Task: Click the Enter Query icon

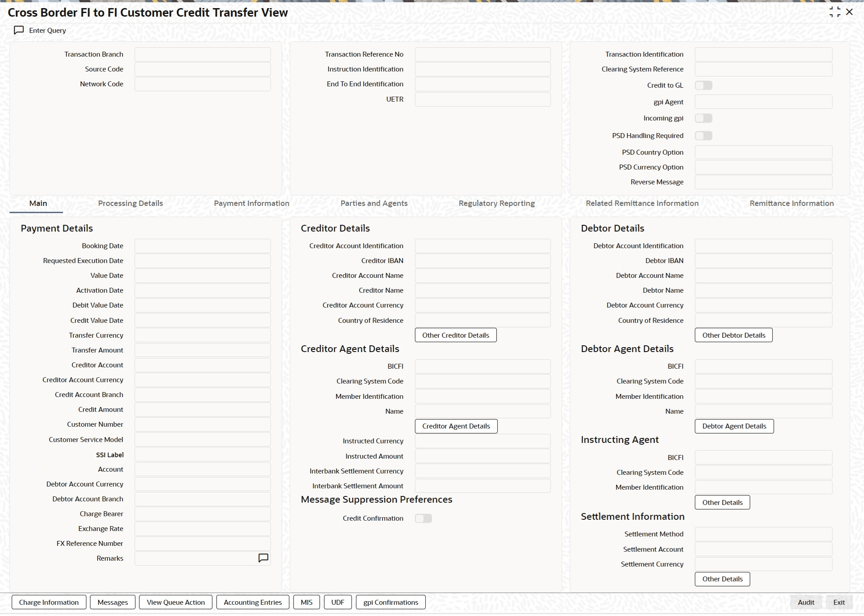Action: (19, 30)
